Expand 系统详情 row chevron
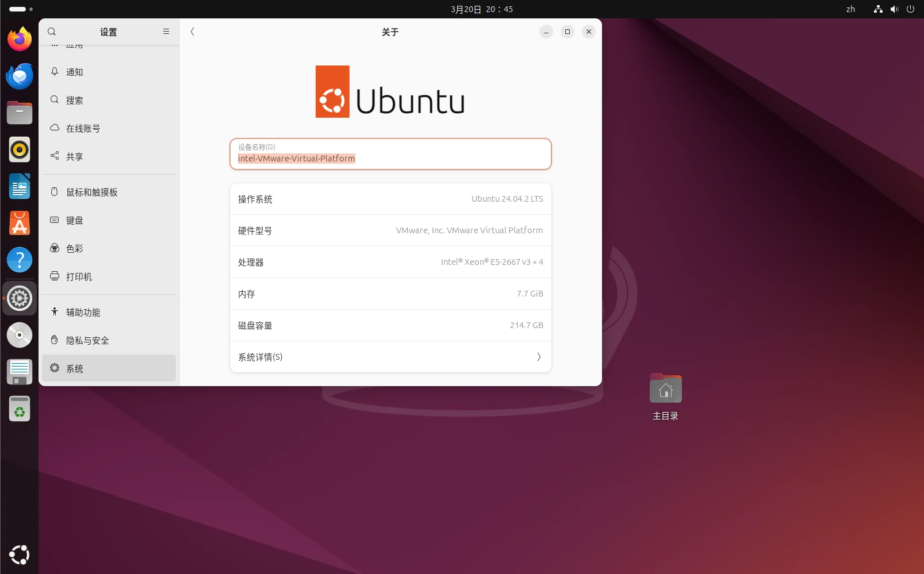Screen dimensions: 924x574 539,357
